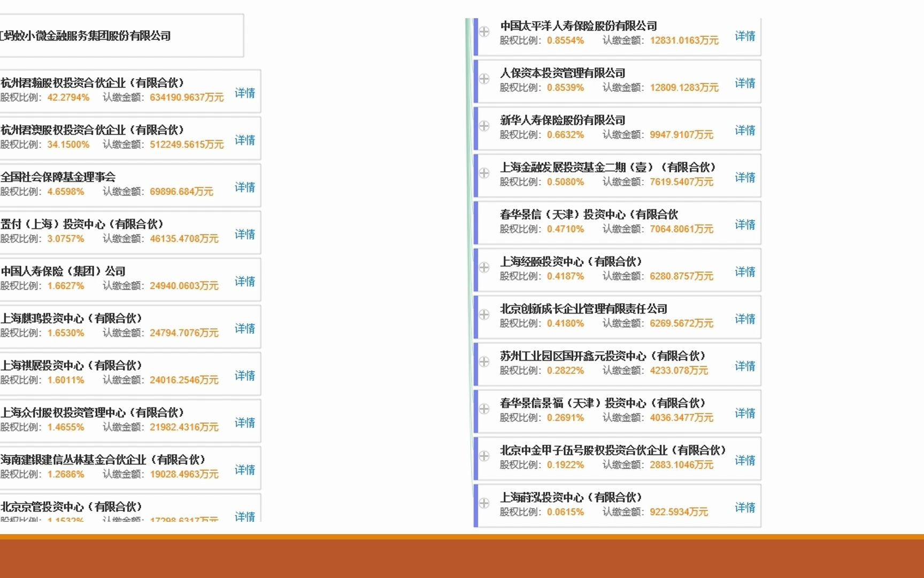The height and width of the screenshot is (578, 924).
Task: Click the name 中国人寿保险(集团)公司
Action: (x=63, y=271)
